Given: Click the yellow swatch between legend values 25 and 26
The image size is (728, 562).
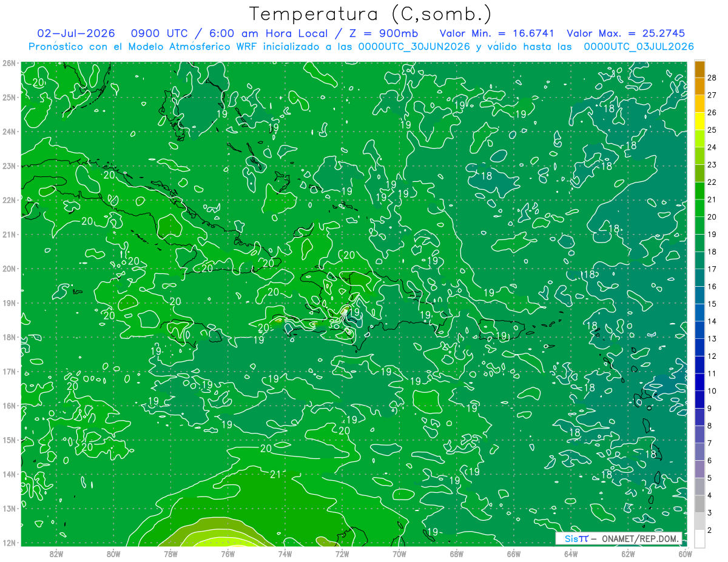Looking at the screenshot, I should point(699,121).
